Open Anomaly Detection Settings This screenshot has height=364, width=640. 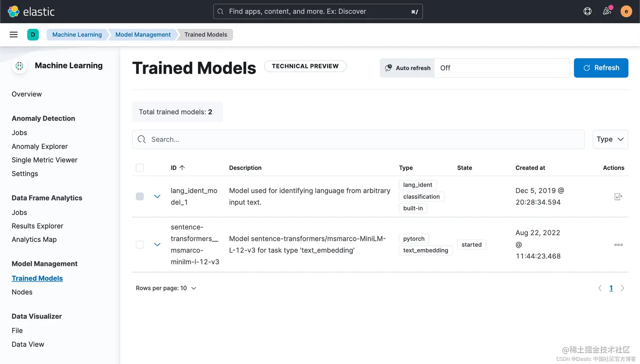tap(25, 174)
